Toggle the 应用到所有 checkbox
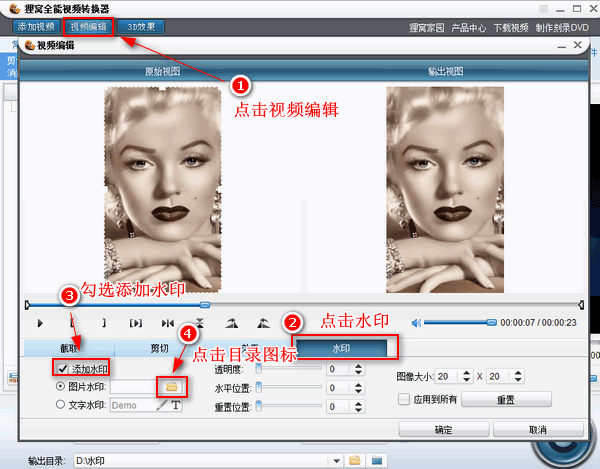Image resolution: width=600 pixels, height=469 pixels. tap(404, 399)
